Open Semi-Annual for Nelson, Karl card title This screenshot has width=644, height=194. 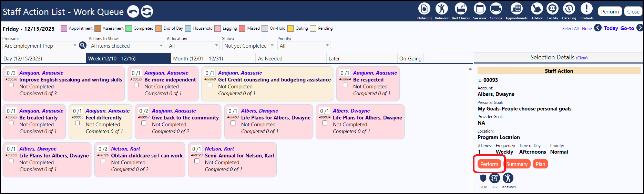tap(239, 156)
